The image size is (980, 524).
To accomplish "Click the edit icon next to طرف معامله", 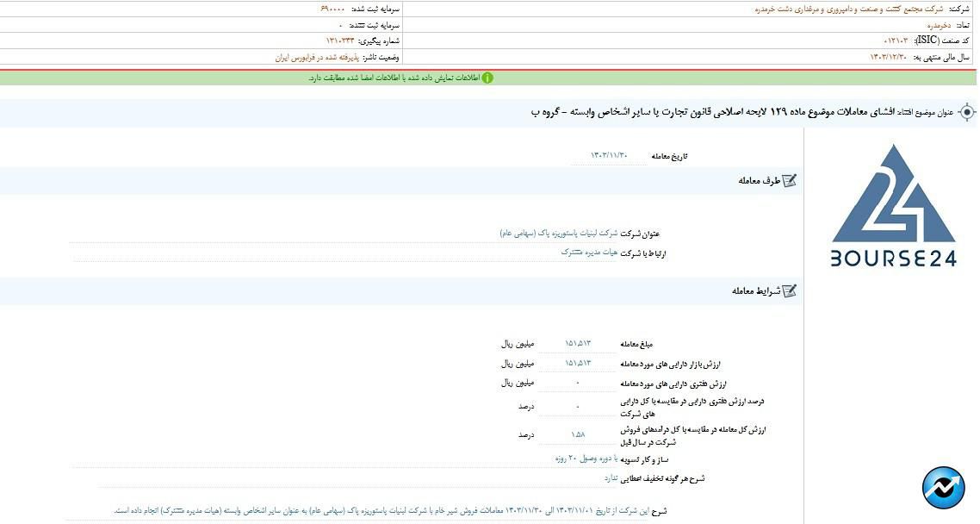I will coord(789,181).
